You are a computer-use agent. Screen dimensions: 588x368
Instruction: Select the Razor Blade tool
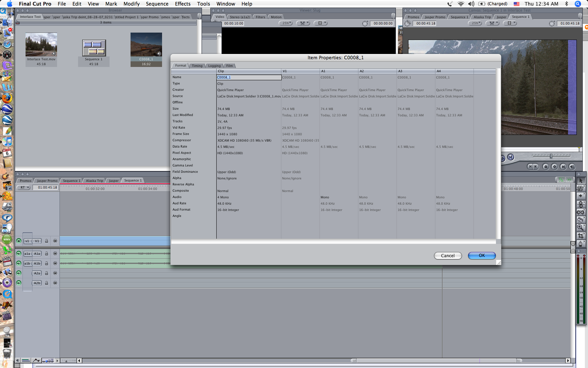point(581,219)
